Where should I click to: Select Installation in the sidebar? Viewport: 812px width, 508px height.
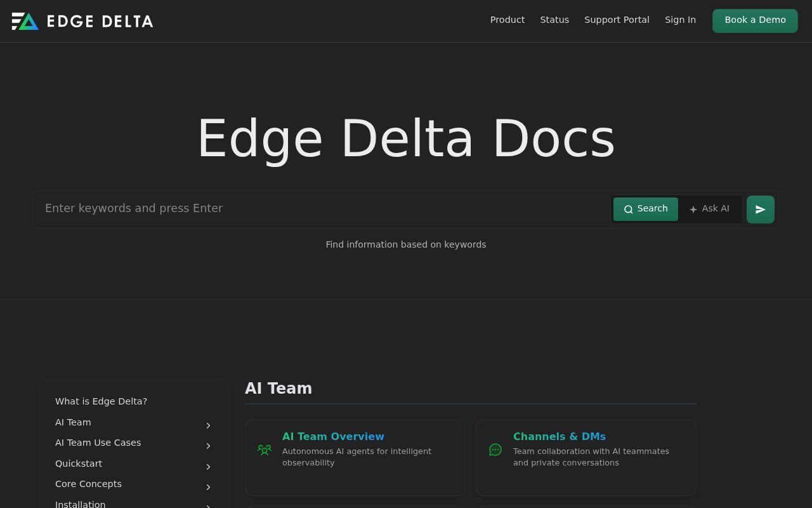[x=81, y=504]
